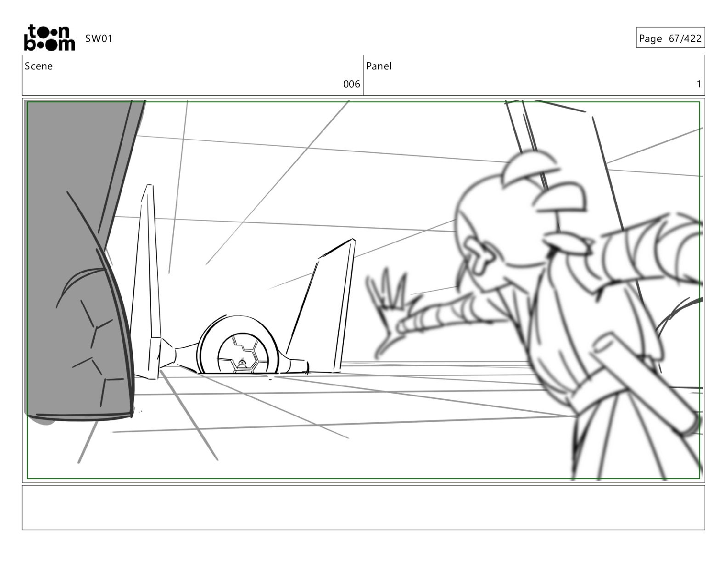
Task: Click the storyboard panel drawing
Action: coord(364,290)
